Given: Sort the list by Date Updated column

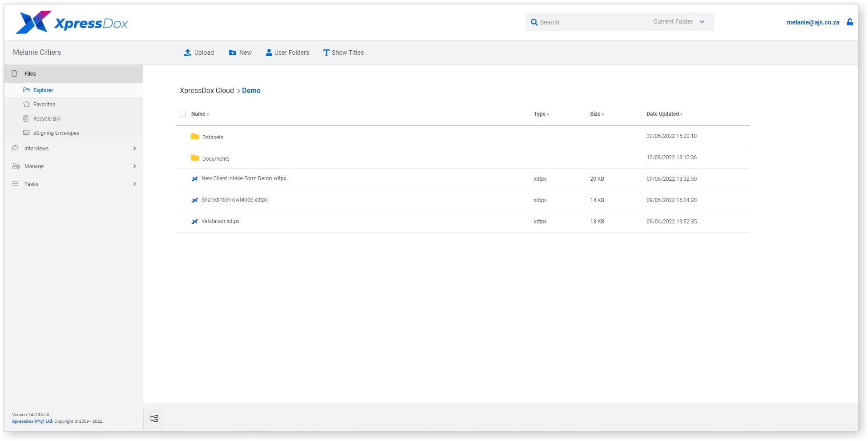Looking at the screenshot, I should tap(664, 114).
